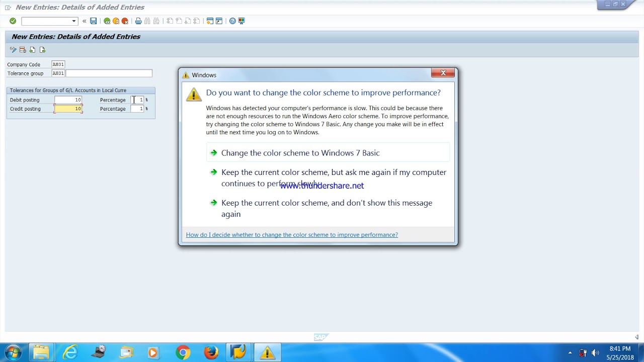Click the Save diskette icon
Viewport: 644px width, 362px height.
(x=93, y=21)
